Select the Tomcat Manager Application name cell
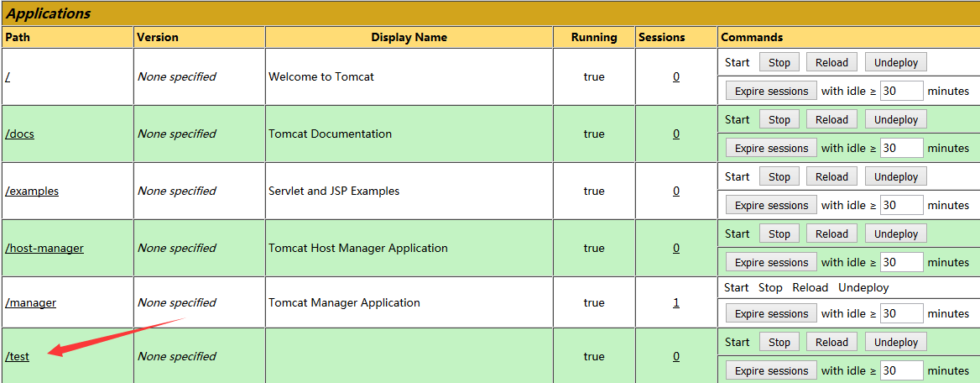This screenshot has height=383, width=980. pos(409,302)
